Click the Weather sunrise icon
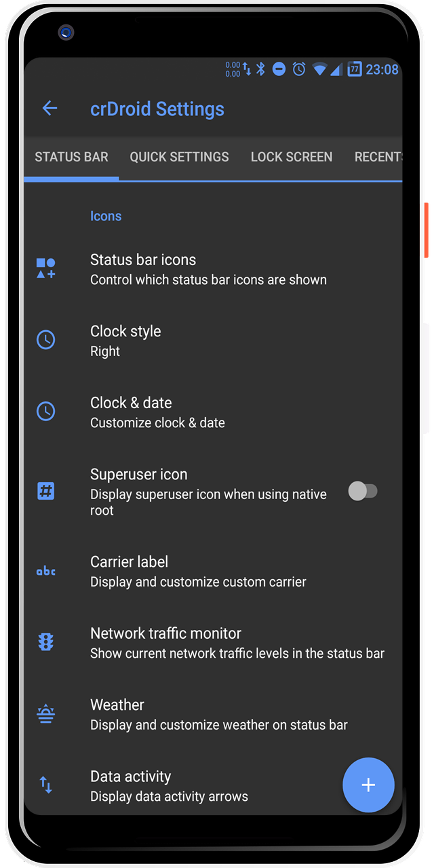 coord(45,713)
